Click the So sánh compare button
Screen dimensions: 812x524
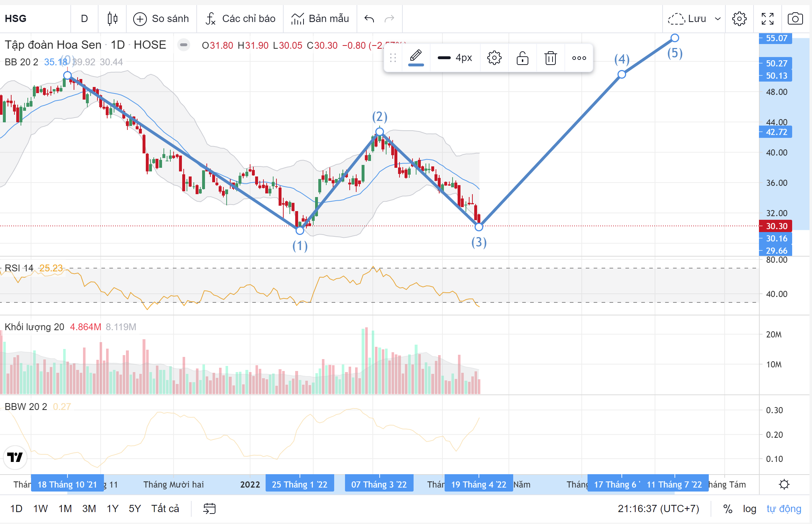coord(161,18)
